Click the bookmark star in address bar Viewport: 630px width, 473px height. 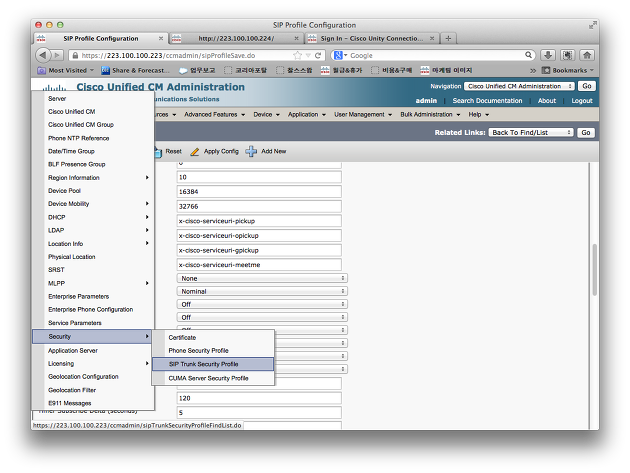click(x=297, y=55)
